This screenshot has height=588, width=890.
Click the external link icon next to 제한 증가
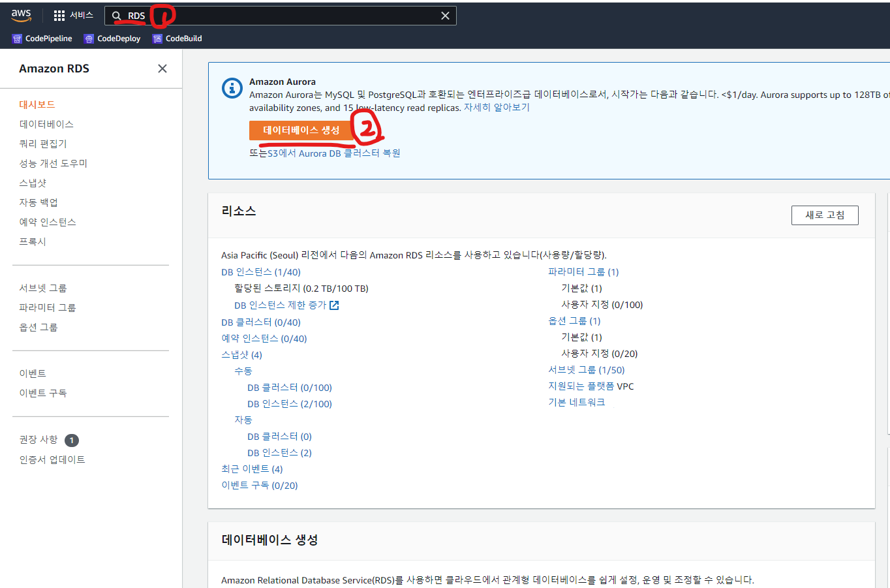pyautogui.click(x=334, y=305)
